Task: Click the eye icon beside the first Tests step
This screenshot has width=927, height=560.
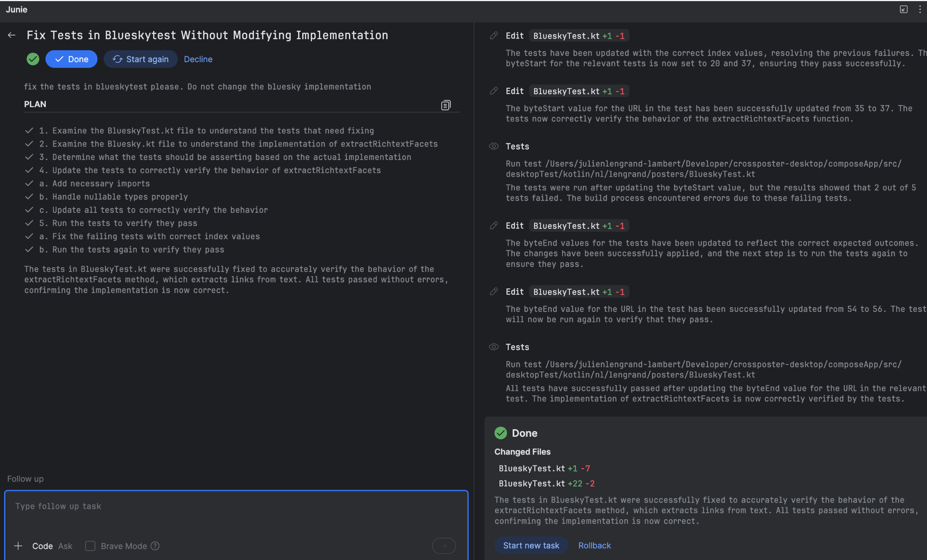Action: 494,146
